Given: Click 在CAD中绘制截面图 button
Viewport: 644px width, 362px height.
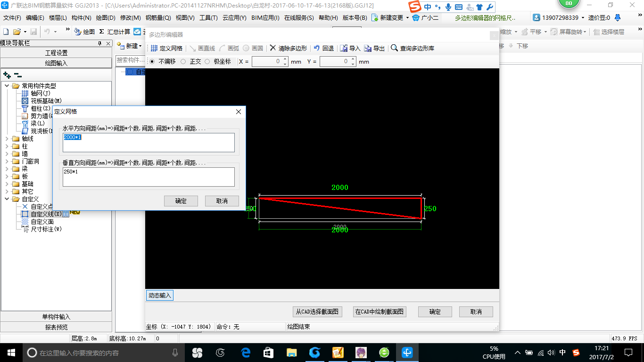Looking at the screenshot, I should click(x=380, y=312).
